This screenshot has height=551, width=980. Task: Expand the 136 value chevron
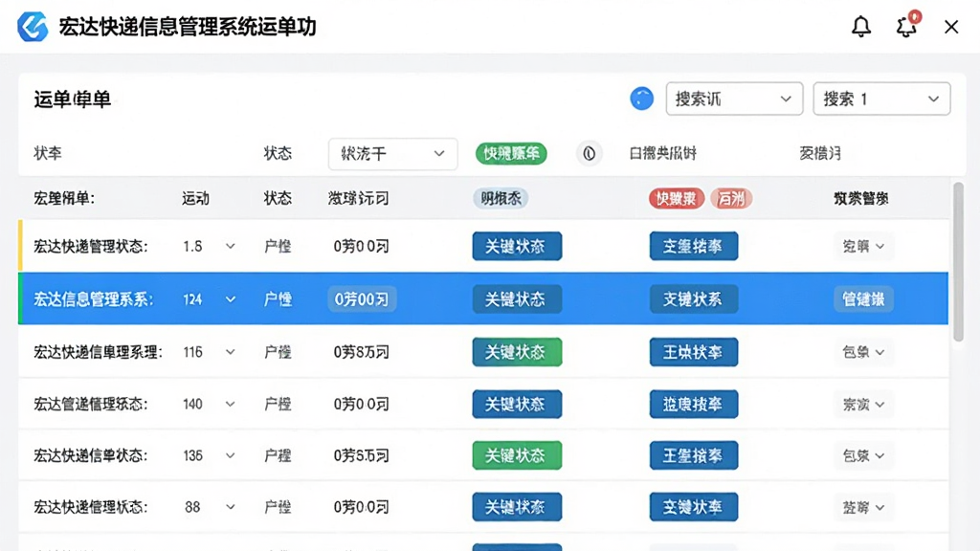230,455
